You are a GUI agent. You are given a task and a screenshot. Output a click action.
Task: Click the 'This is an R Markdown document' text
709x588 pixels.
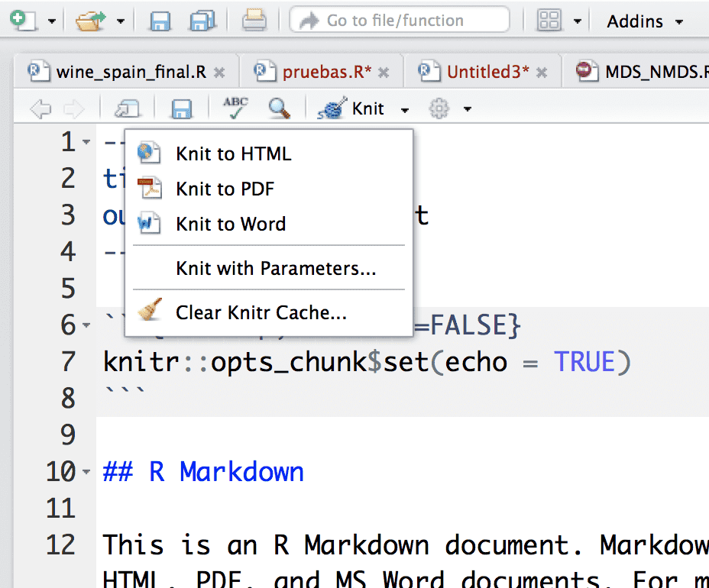(342, 545)
